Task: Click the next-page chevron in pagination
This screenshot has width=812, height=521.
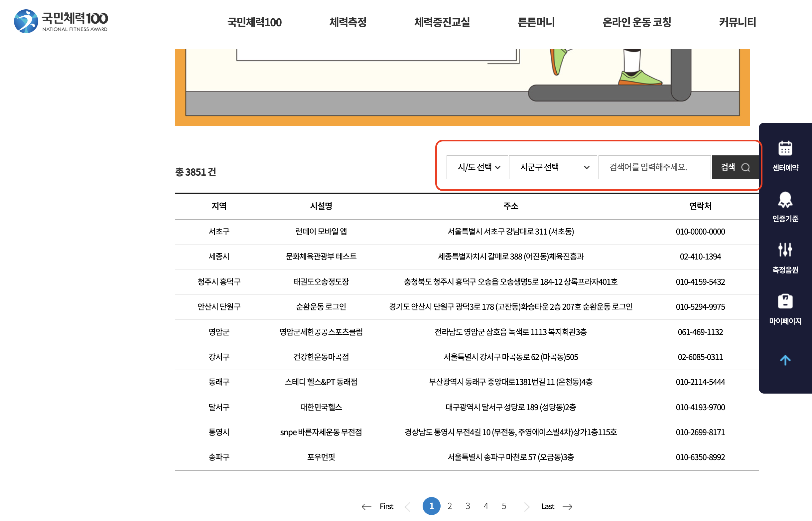Action: pyautogui.click(x=526, y=506)
